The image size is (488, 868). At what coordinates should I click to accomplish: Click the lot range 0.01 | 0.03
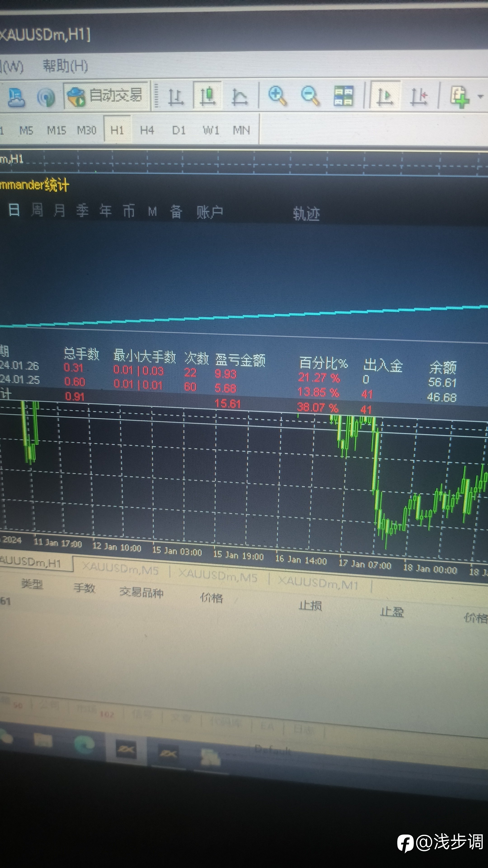[x=138, y=371]
